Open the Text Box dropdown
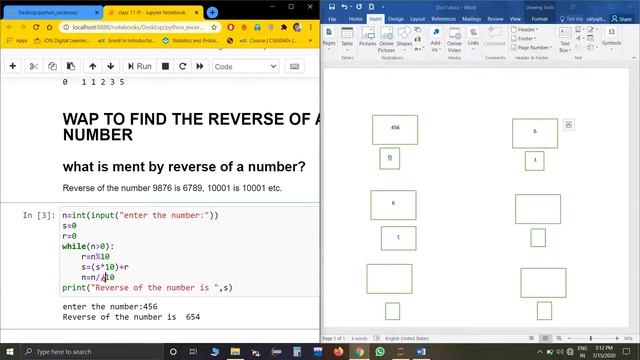The image size is (640, 360). tap(565, 40)
